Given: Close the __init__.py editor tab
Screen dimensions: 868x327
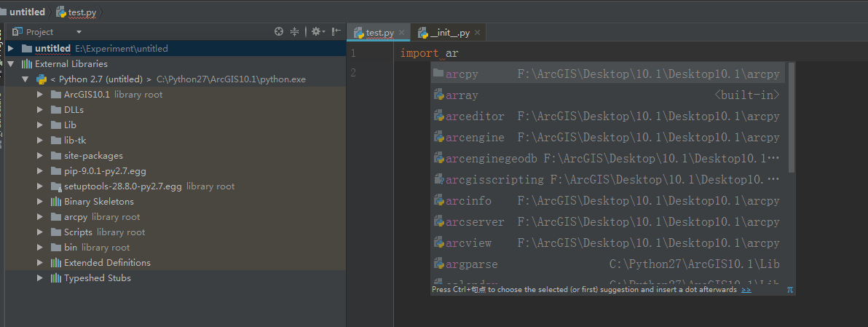Looking at the screenshot, I should click(x=477, y=33).
